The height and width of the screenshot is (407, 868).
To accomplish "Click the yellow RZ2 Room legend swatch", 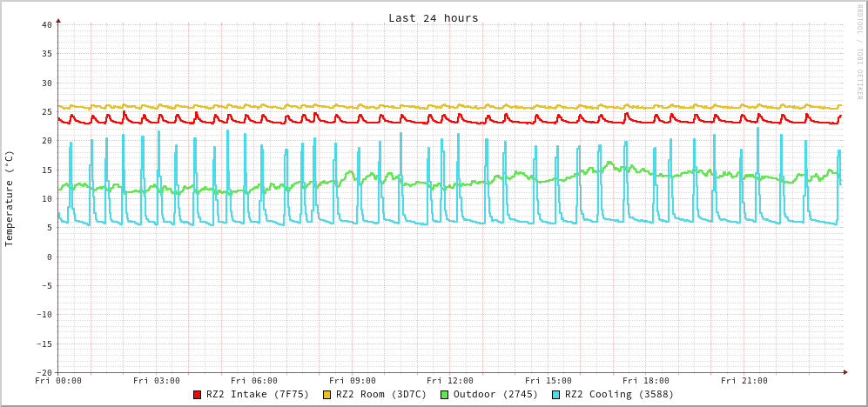I will click(x=327, y=395).
